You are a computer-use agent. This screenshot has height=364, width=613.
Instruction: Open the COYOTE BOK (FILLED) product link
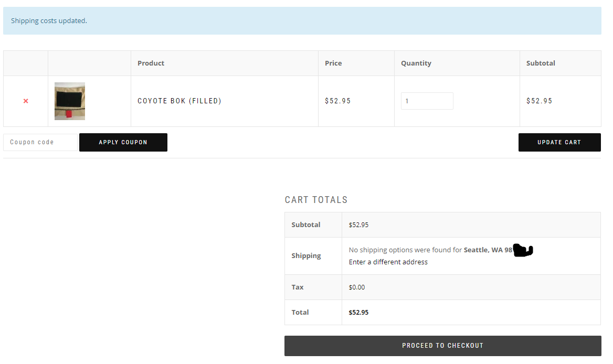tap(179, 101)
